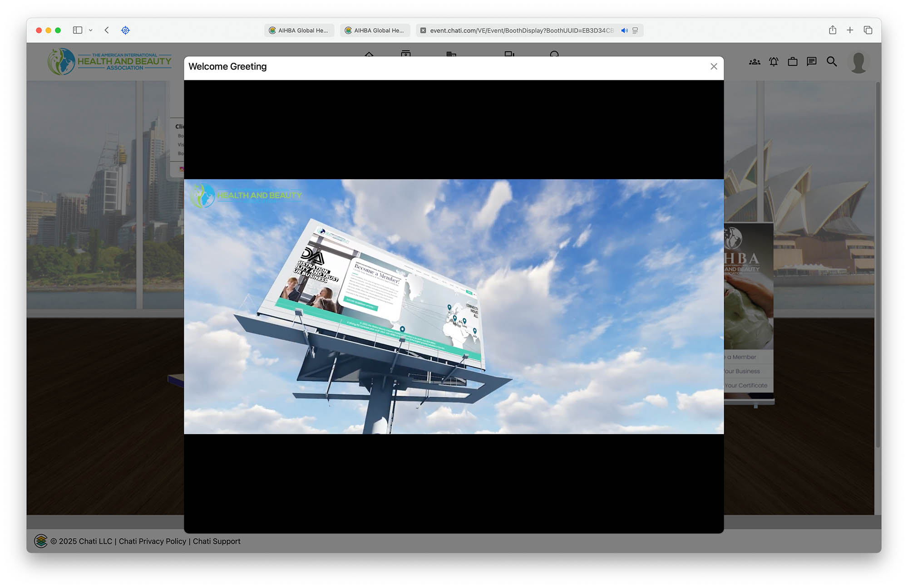Go back with the back arrow
Image resolution: width=908 pixels, height=588 pixels.
pyautogui.click(x=107, y=30)
